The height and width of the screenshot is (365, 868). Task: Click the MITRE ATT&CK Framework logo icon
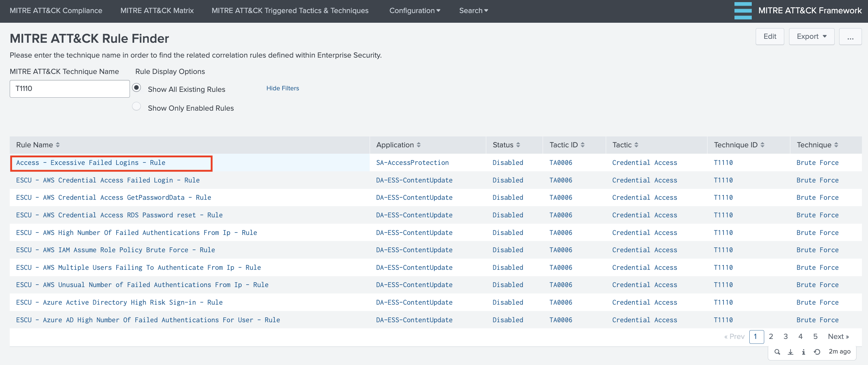click(743, 11)
